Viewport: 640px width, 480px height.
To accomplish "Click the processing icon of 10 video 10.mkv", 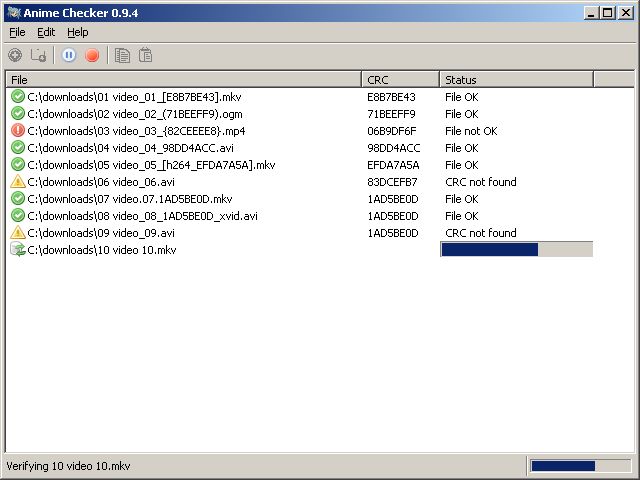I will pos(18,249).
